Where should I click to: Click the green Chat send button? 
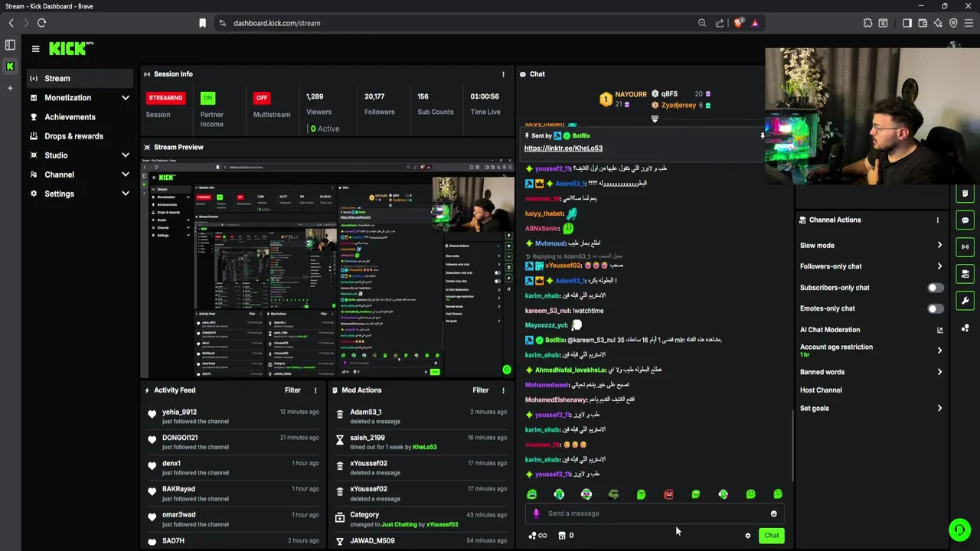click(771, 536)
